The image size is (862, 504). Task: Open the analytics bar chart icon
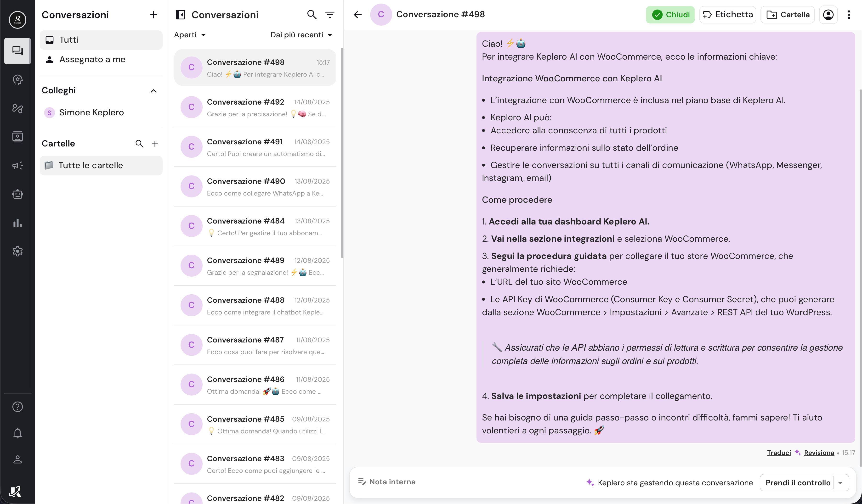[x=17, y=223]
